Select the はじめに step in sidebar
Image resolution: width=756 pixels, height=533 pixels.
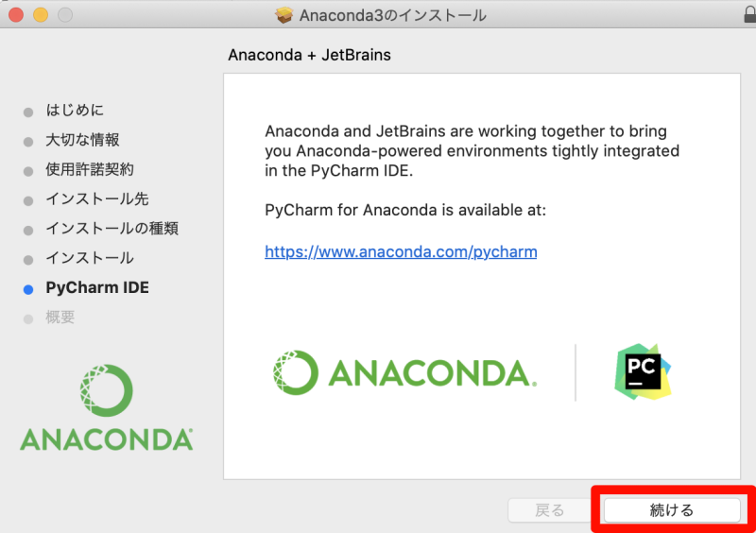coord(75,110)
